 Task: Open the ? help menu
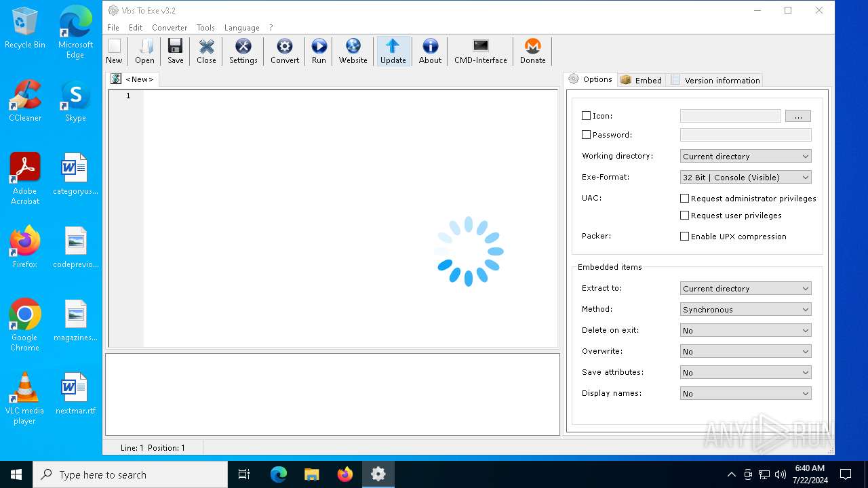(x=271, y=28)
